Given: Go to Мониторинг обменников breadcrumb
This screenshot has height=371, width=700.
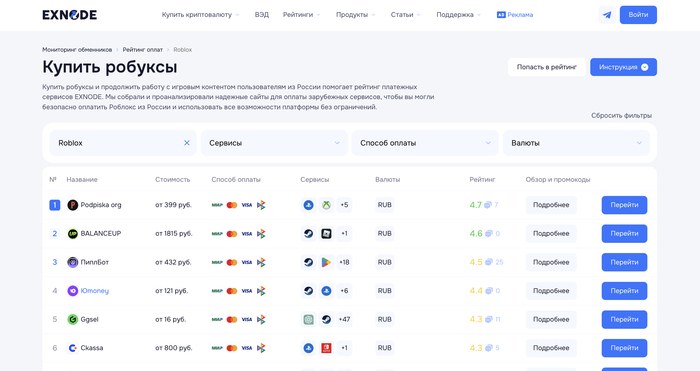Looking at the screenshot, I should 77,50.
